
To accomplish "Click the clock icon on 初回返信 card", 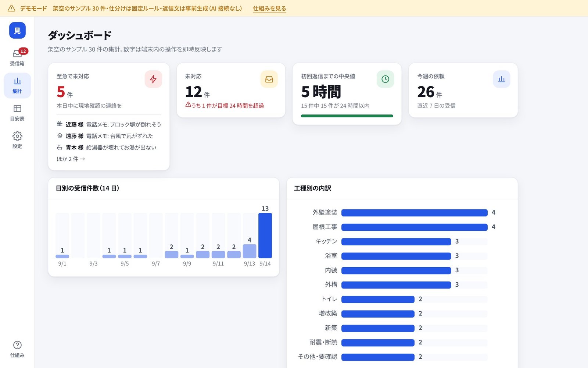I will click(385, 79).
